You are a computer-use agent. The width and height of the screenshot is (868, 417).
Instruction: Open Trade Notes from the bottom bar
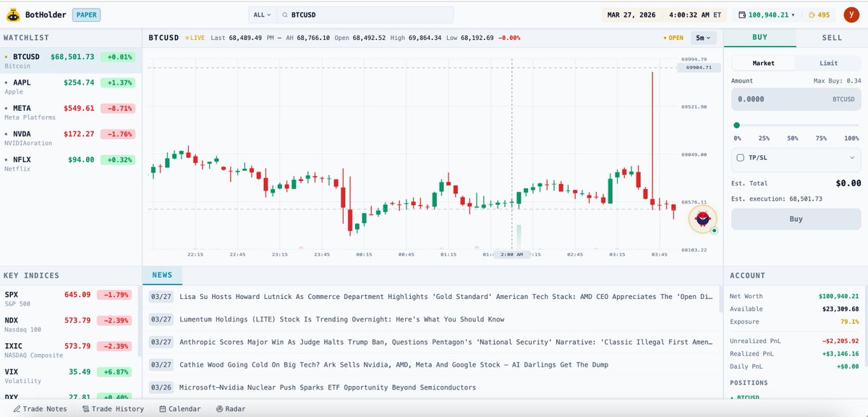(40, 408)
